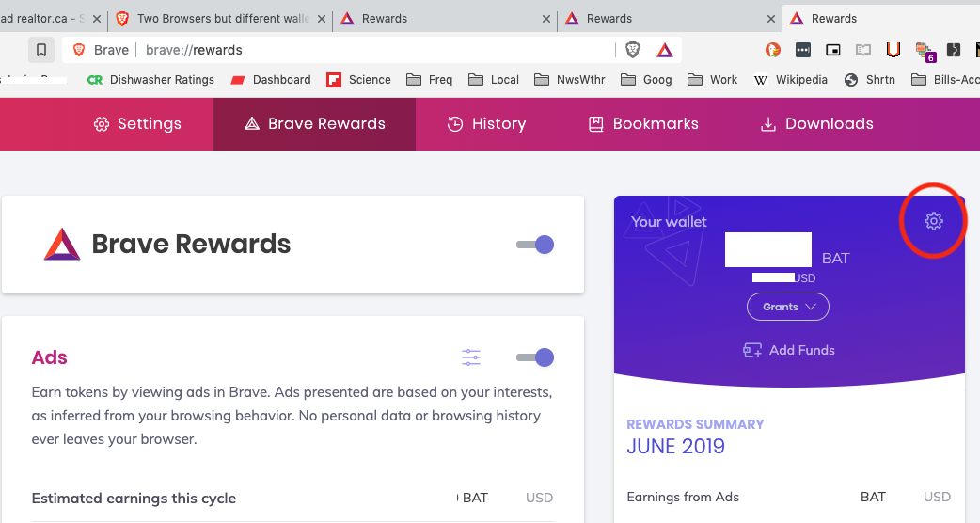
Task: Click the Ads section heading
Action: (x=49, y=357)
